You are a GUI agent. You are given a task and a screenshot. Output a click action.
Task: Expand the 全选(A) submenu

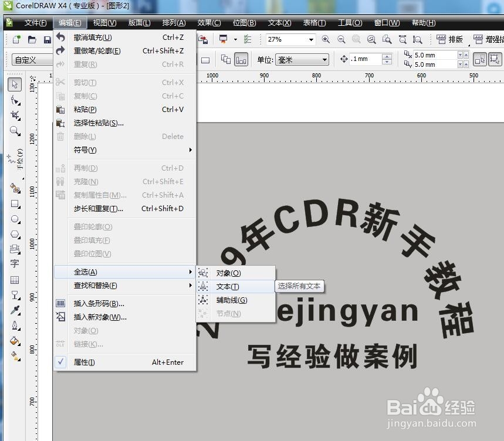click(126, 272)
